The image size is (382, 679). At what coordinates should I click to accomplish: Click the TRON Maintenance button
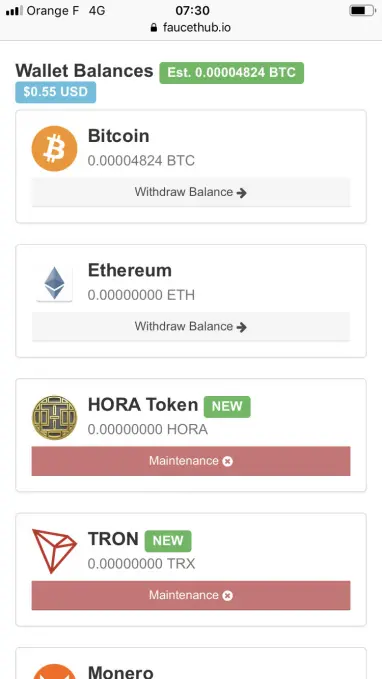(x=191, y=595)
